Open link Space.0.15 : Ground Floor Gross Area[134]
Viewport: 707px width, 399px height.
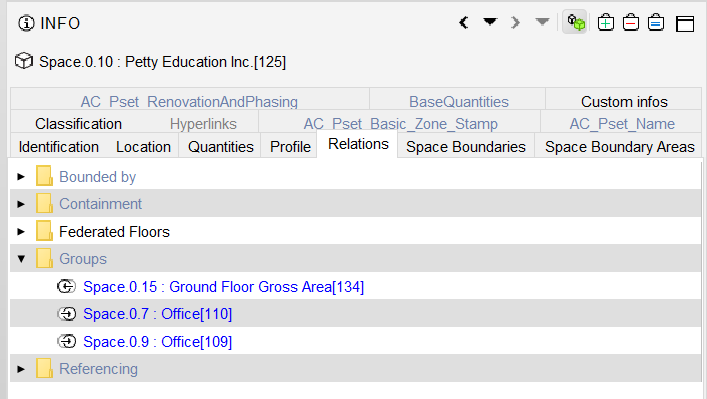point(224,287)
